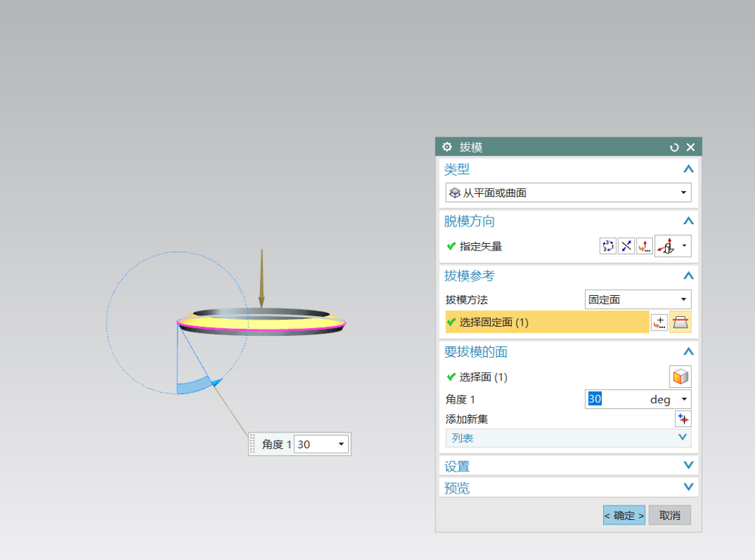Open the 拔模方法 固定面 dropdown

coord(638,300)
